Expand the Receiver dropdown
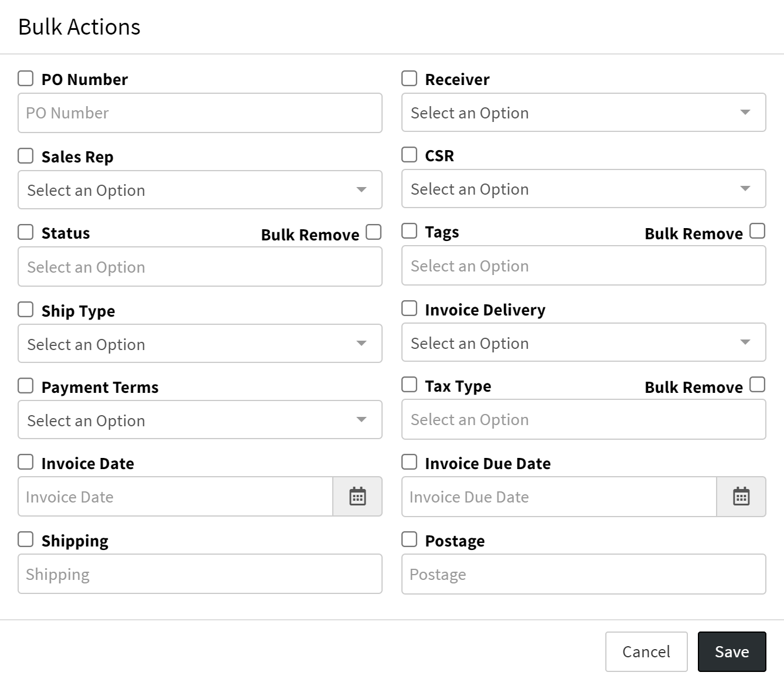The height and width of the screenshot is (679, 784). tap(583, 113)
